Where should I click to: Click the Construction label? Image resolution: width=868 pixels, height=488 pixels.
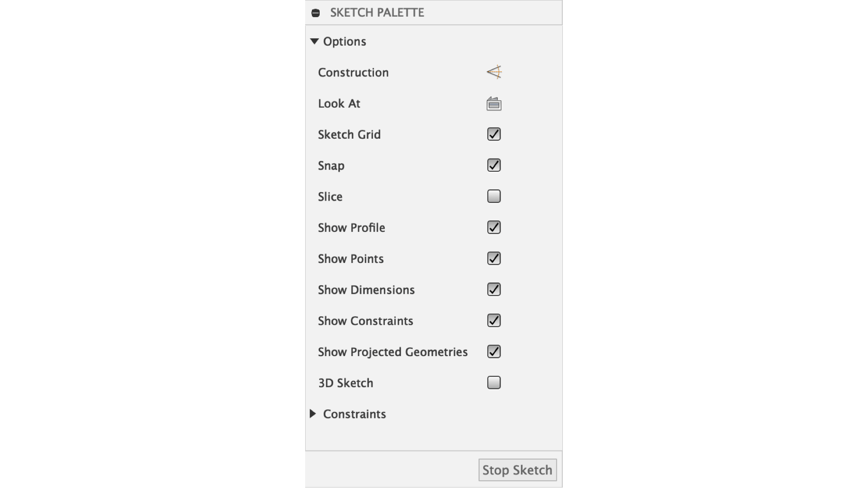pos(354,72)
